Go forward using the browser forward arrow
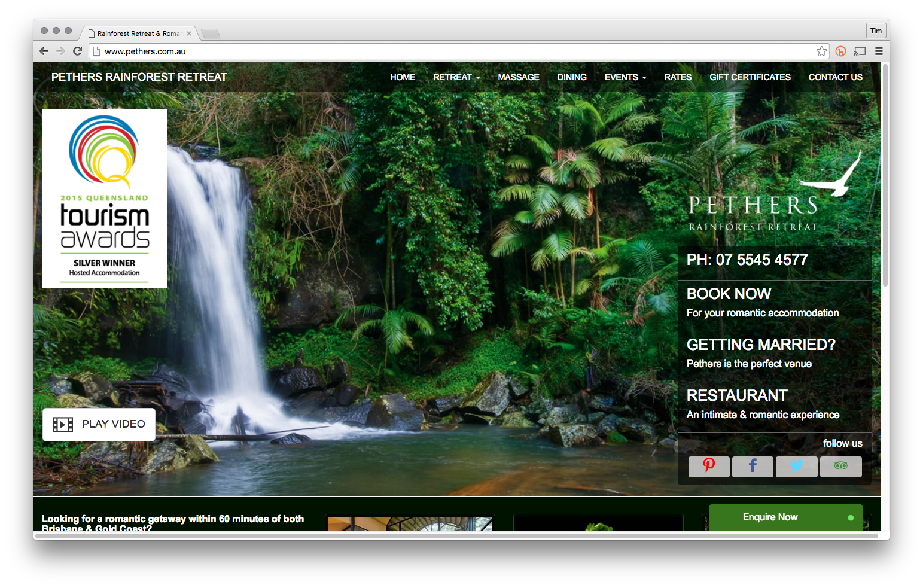The width and height of the screenshot is (923, 588). [60, 51]
